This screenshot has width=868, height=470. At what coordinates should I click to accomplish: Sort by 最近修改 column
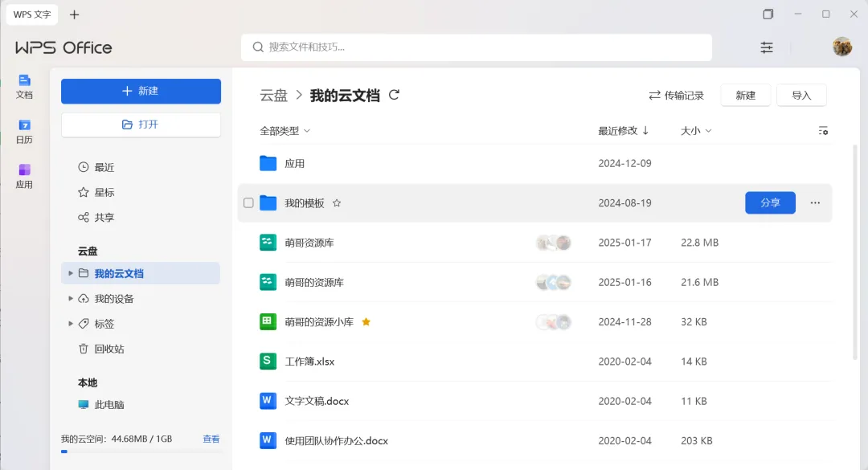624,131
